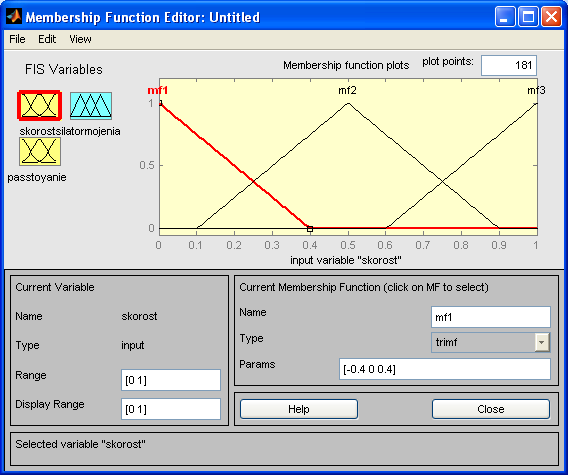
Task: Click the Help button
Action: click(299, 409)
